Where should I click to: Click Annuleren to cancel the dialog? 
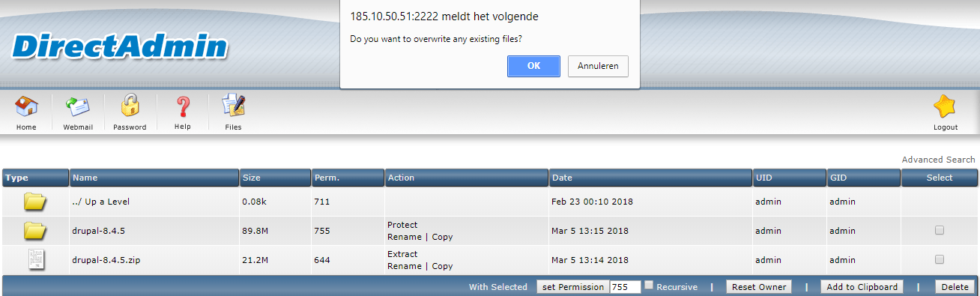tap(598, 66)
